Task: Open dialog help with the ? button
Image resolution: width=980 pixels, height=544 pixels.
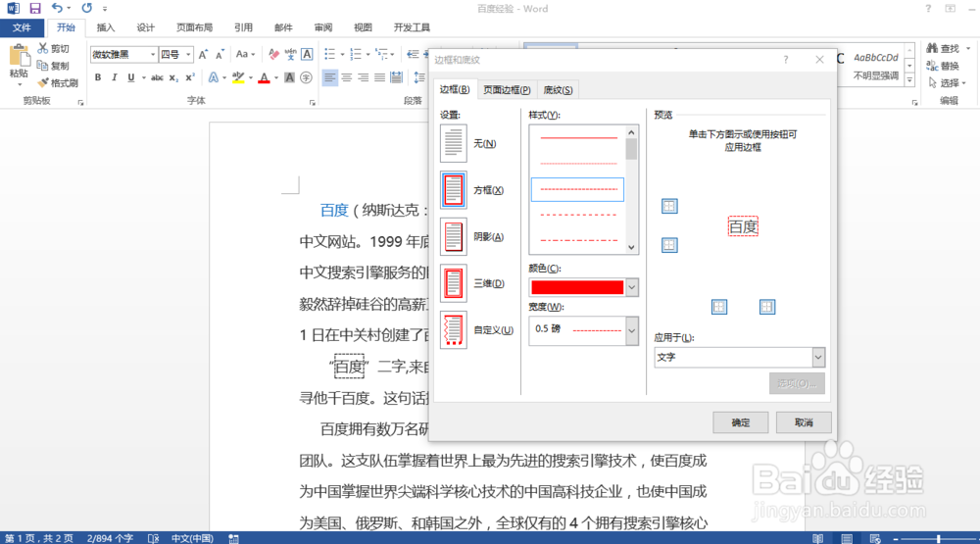Action: coord(786,60)
